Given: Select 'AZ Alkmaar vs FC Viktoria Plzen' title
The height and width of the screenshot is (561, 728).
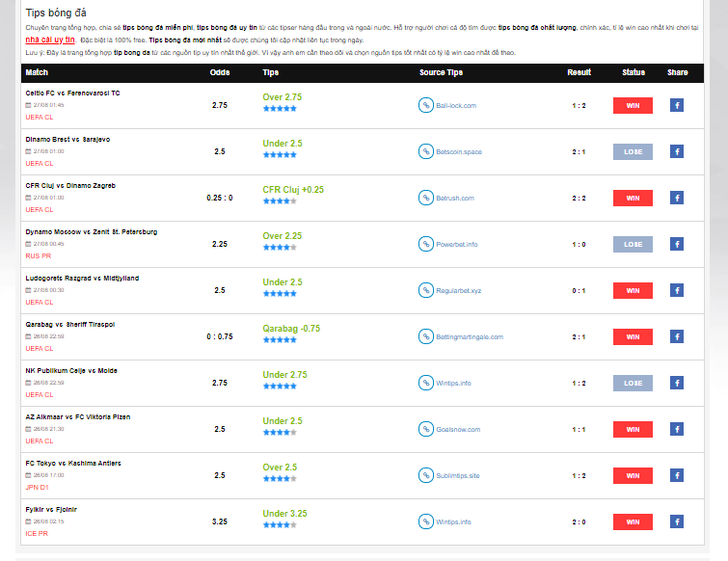Looking at the screenshot, I should 77,417.
